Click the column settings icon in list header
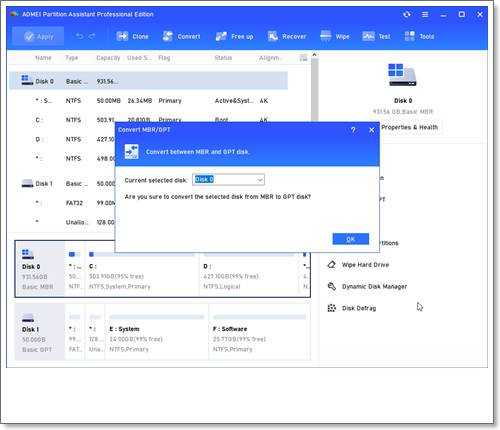 pyautogui.click(x=303, y=58)
